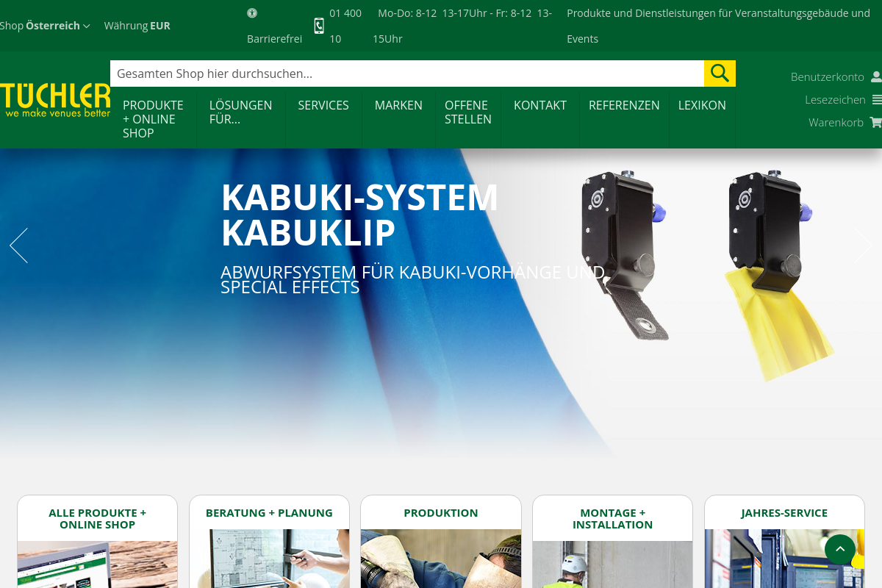Screen dimensions: 882x588
Task: Click the Tüchler logo
Action: tap(55, 101)
